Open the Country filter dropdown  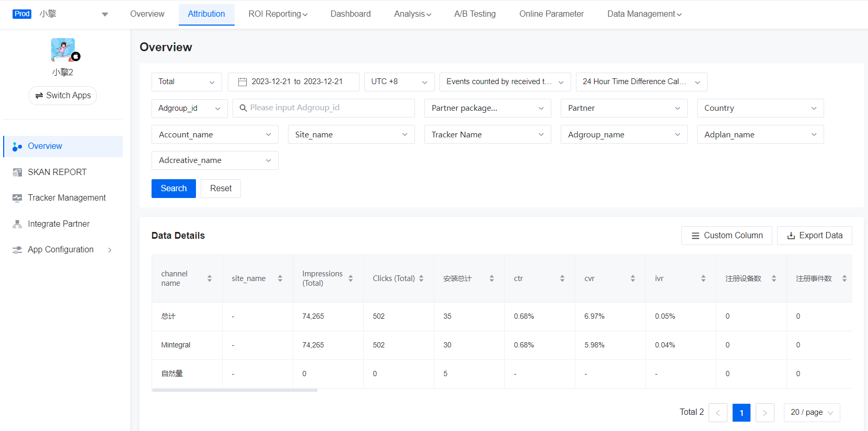[760, 108]
